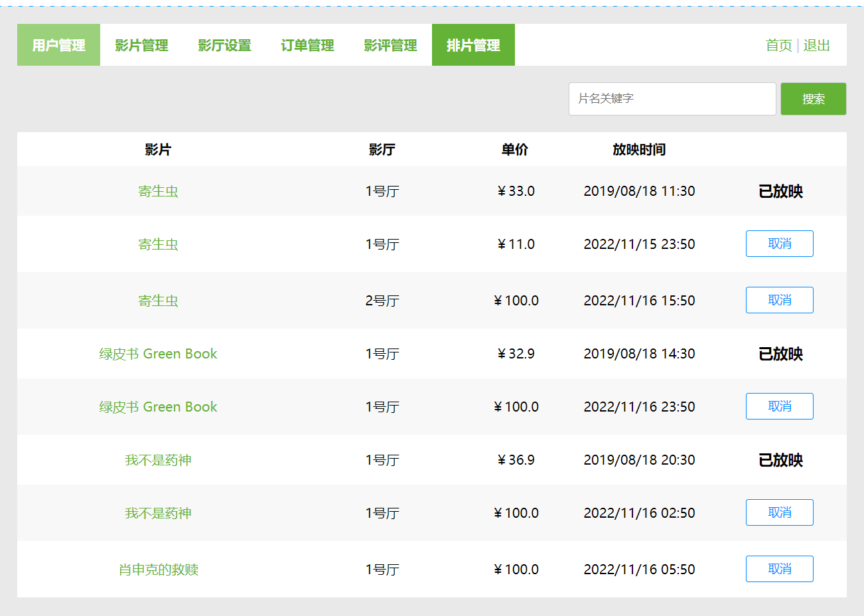Cancel the 寄生虫 showing in 2号厅
Image resolution: width=864 pixels, height=616 pixels.
[779, 300]
